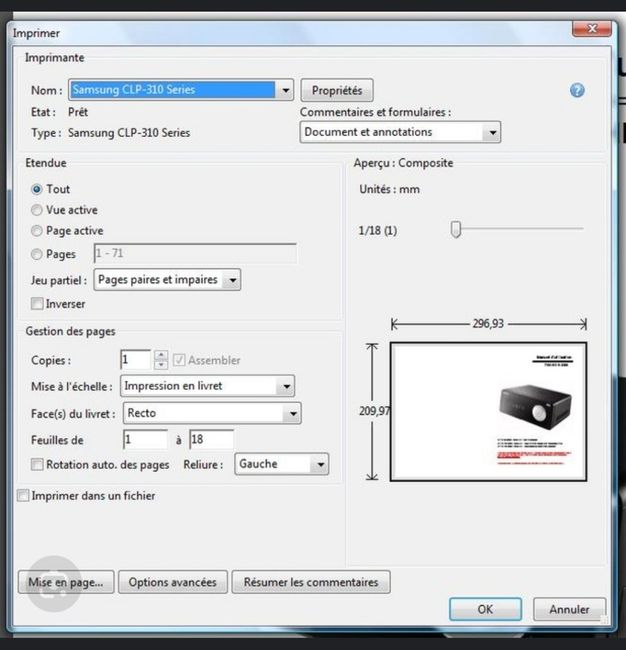Enable Rotation auto. des pages checkbox
This screenshot has height=650, width=626.
click(x=37, y=464)
